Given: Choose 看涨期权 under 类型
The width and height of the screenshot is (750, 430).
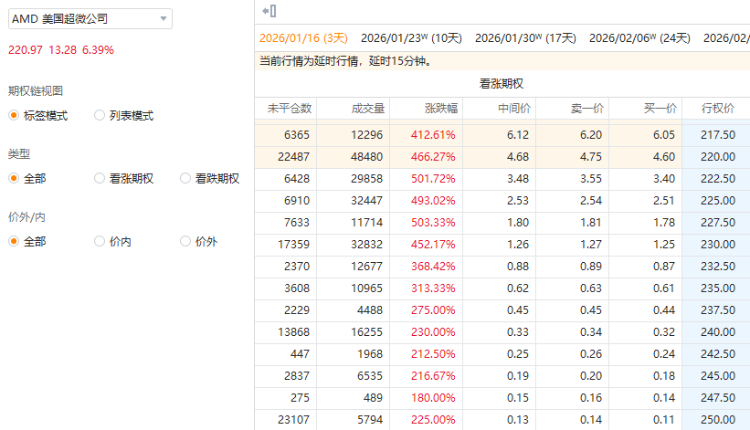Looking at the screenshot, I should tap(100, 178).
